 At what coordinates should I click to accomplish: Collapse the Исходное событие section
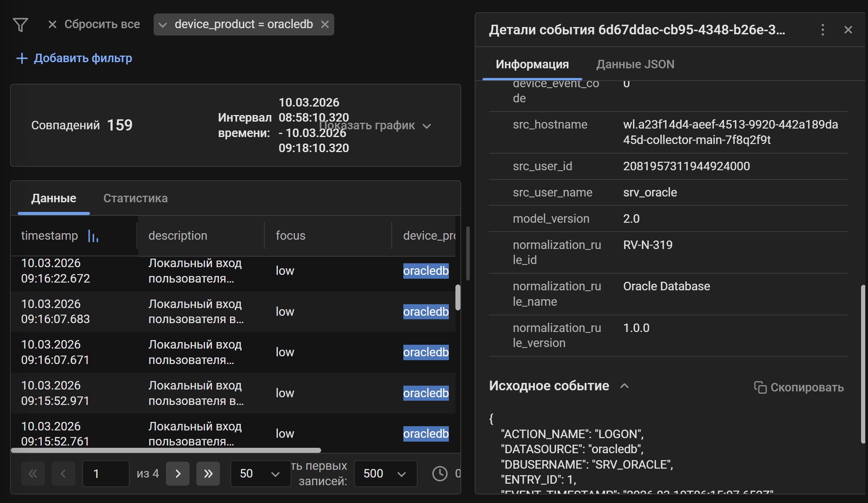(624, 386)
